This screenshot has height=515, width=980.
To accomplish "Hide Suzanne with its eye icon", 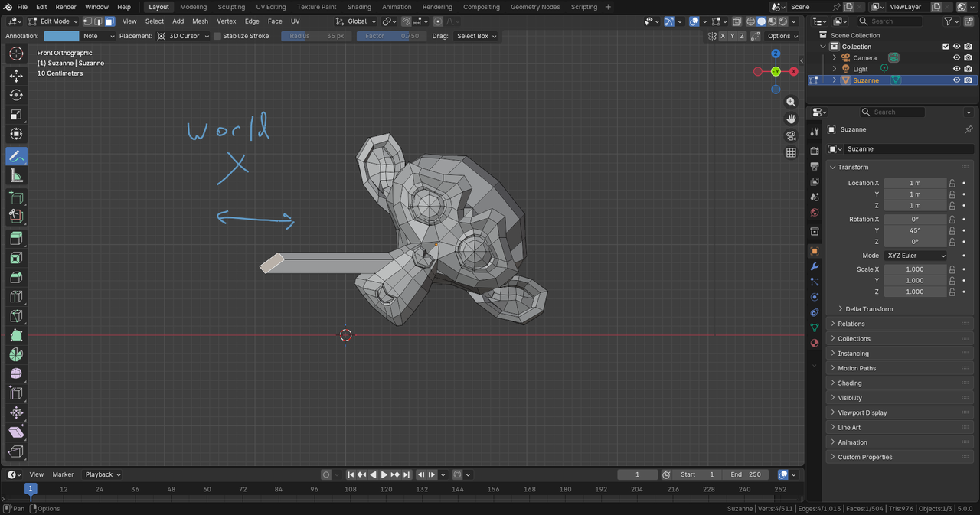I will [x=956, y=80].
